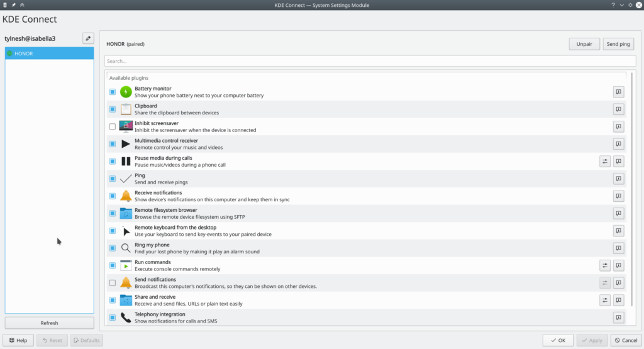
Task: Uncheck the Ping plugin checkbox
Action: point(113,179)
